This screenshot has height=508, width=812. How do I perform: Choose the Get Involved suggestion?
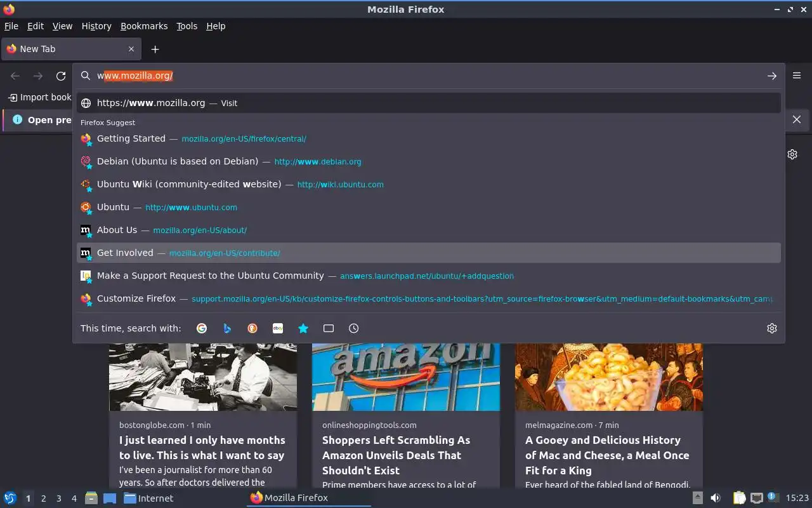(429, 253)
